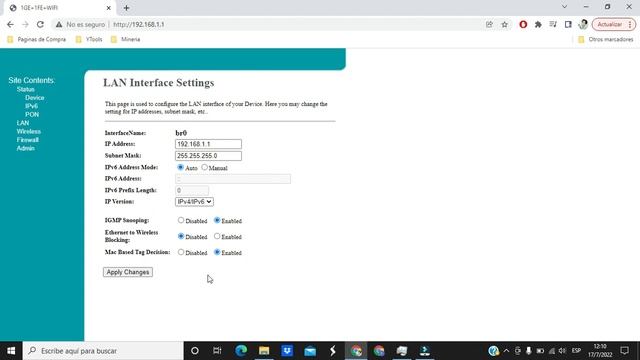Disable Ethernet to Wireless Blocking

[x=181, y=236]
